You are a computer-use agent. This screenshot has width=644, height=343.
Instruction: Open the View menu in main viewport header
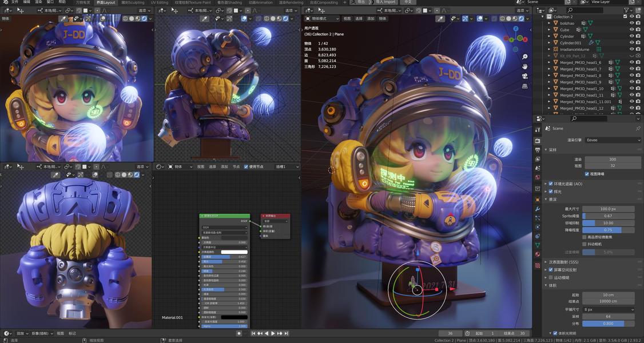point(347,18)
